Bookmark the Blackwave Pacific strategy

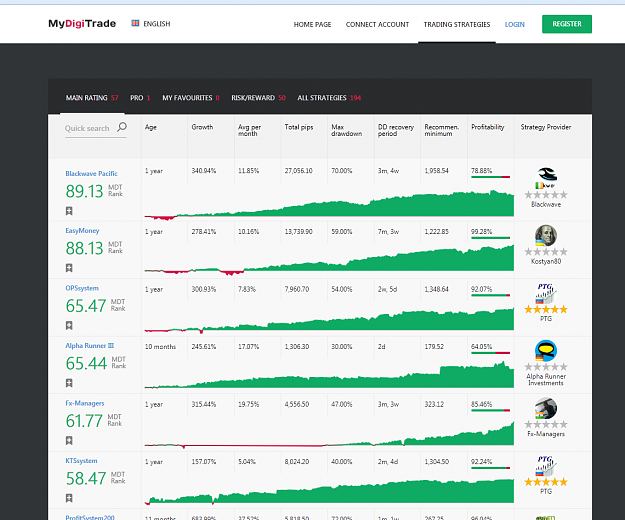pos(69,211)
